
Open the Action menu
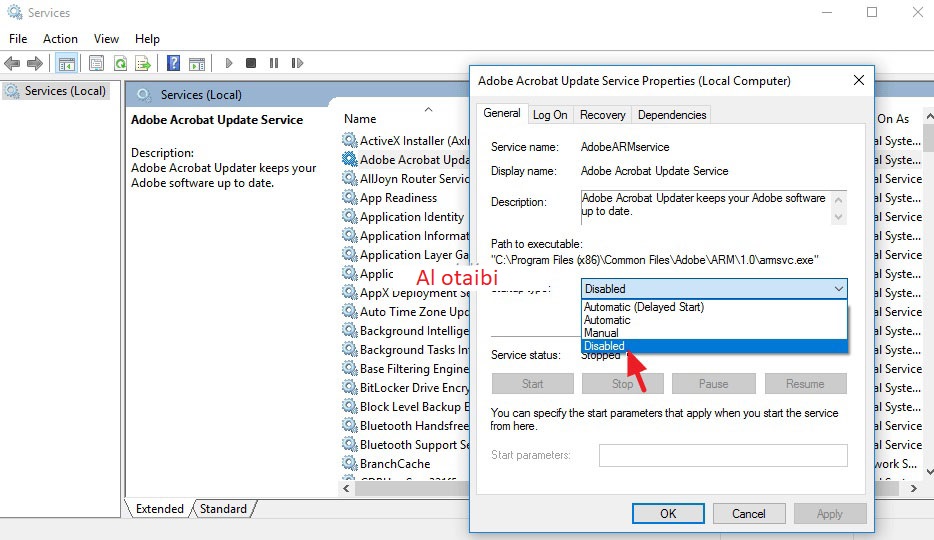point(60,39)
